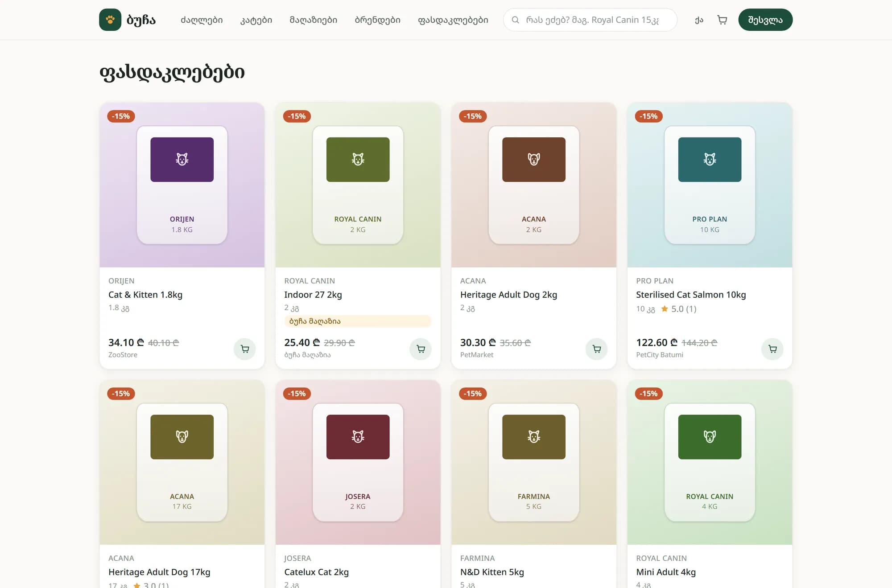
Task: Add Indoor 27 2kg to cart
Action: click(421, 349)
